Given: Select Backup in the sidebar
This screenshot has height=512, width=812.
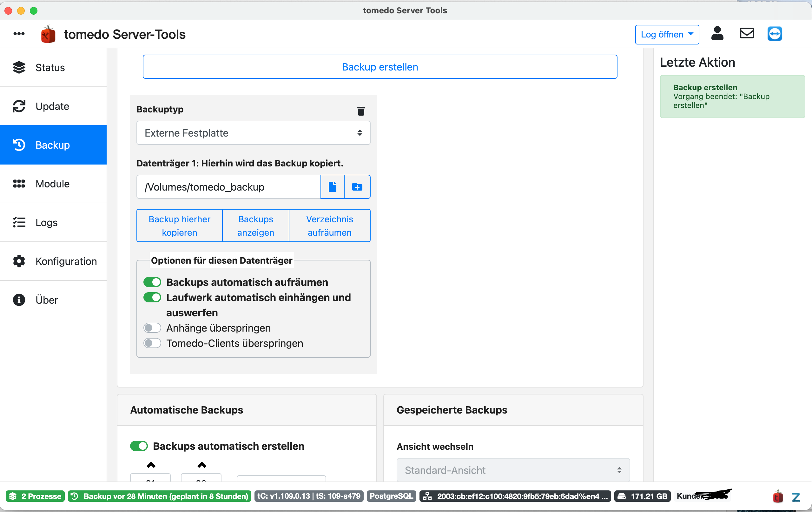Looking at the screenshot, I should pyautogui.click(x=53, y=145).
